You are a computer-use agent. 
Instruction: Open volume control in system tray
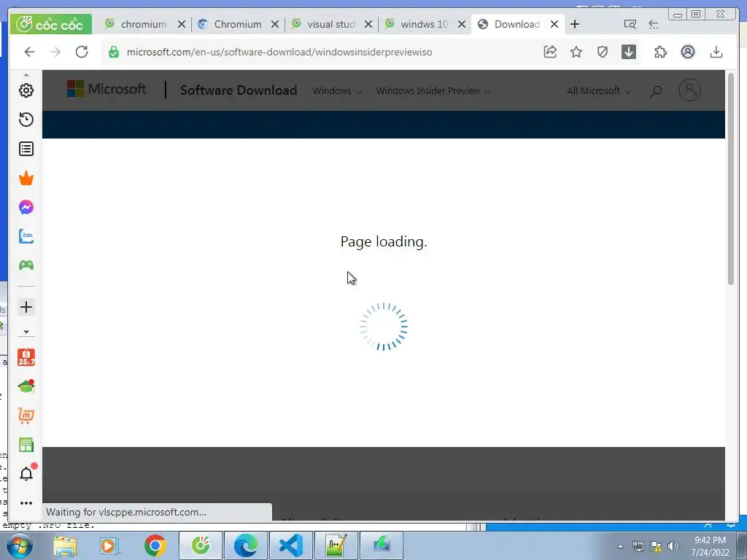673,546
